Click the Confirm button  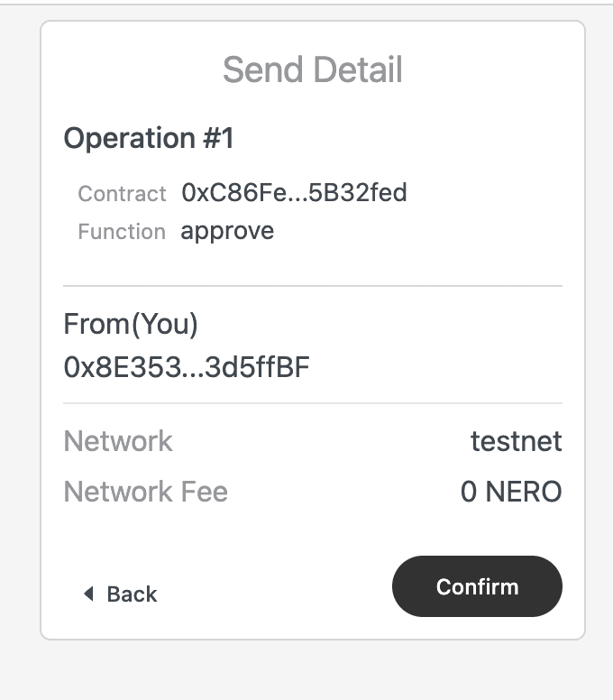pos(477,586)
